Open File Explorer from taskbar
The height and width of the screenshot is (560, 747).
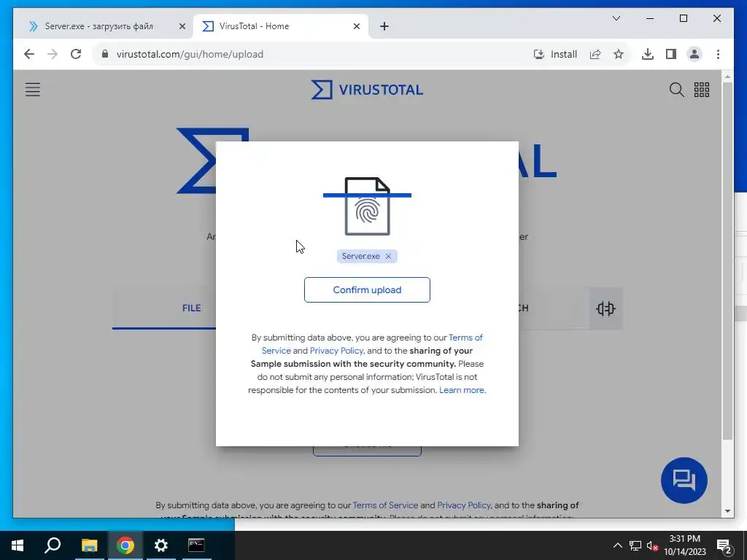(89, 545)
